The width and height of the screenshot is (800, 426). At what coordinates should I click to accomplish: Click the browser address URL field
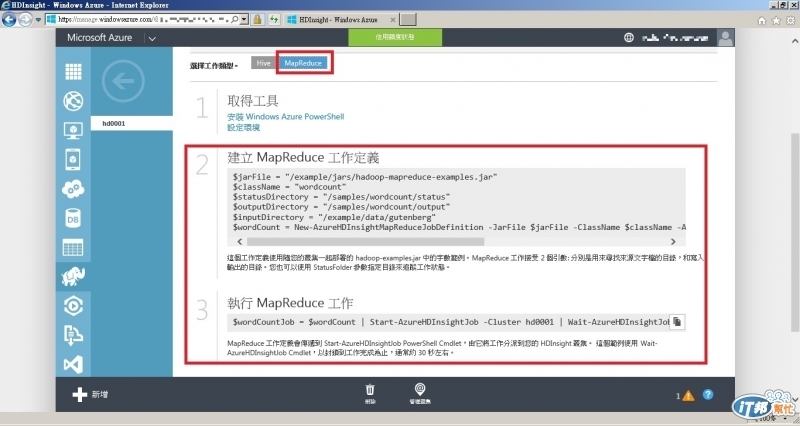click(143, 20)
